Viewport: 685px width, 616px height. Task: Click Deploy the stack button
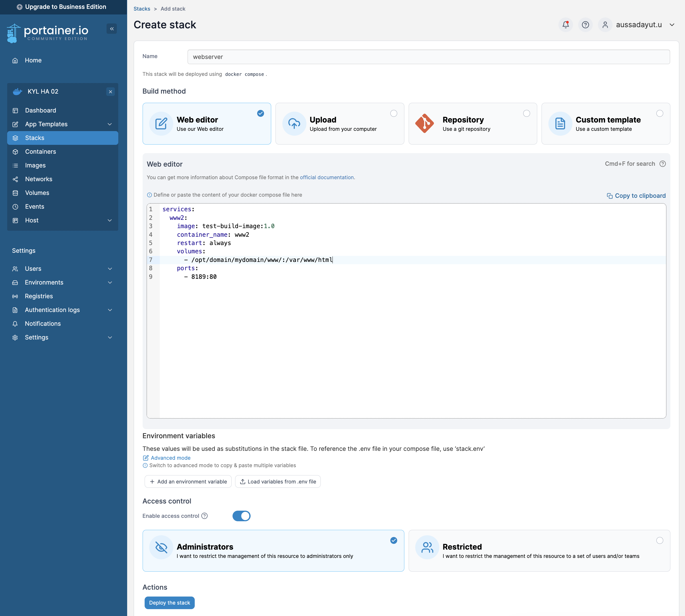[169, 603]
